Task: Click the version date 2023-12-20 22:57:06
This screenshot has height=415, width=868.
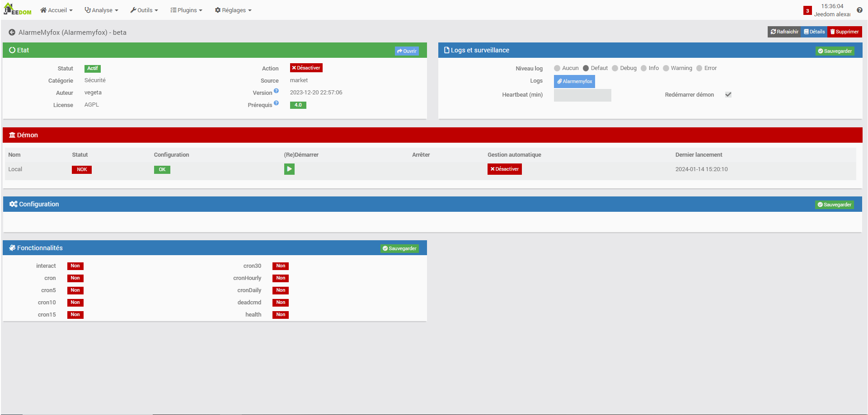Action: point(316,93)
